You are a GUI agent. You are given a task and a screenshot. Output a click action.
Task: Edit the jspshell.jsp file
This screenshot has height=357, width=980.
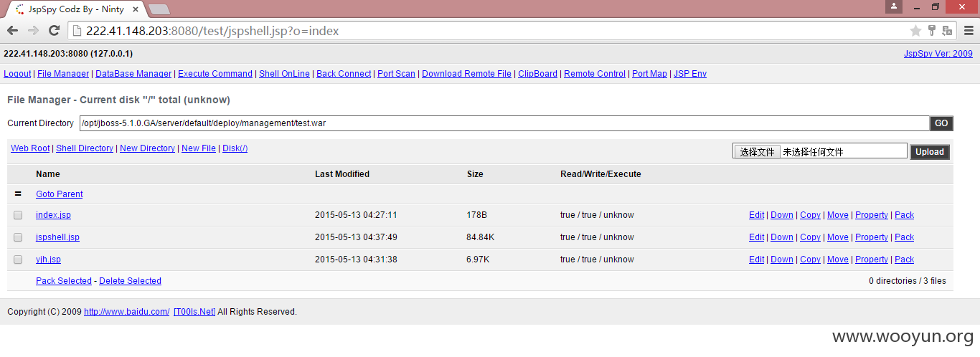[x=756, y=237]
